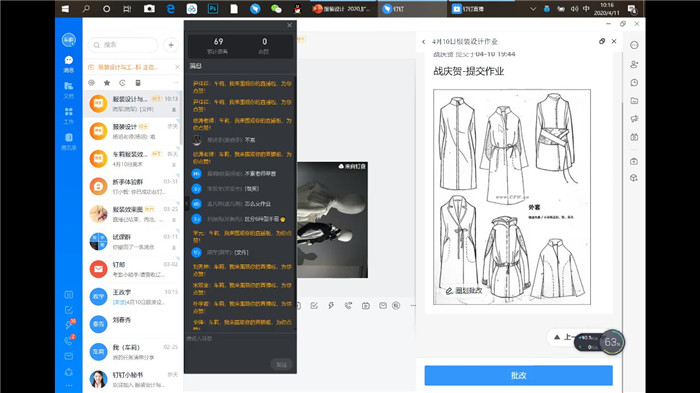Open the more options ellipsis in chat toolbar
Viewport: 700px width, 393px height.
click(413, 305)
